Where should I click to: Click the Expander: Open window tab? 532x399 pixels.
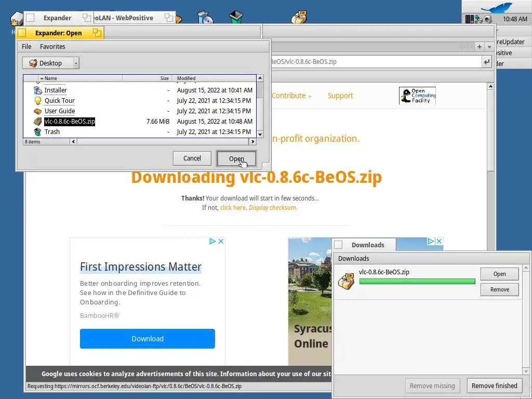(60, 33)
